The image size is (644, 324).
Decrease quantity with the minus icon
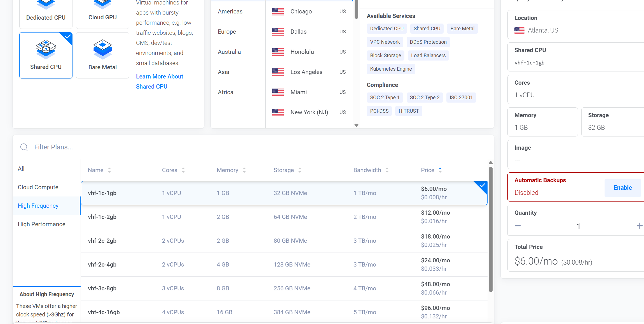coord(518,226)
